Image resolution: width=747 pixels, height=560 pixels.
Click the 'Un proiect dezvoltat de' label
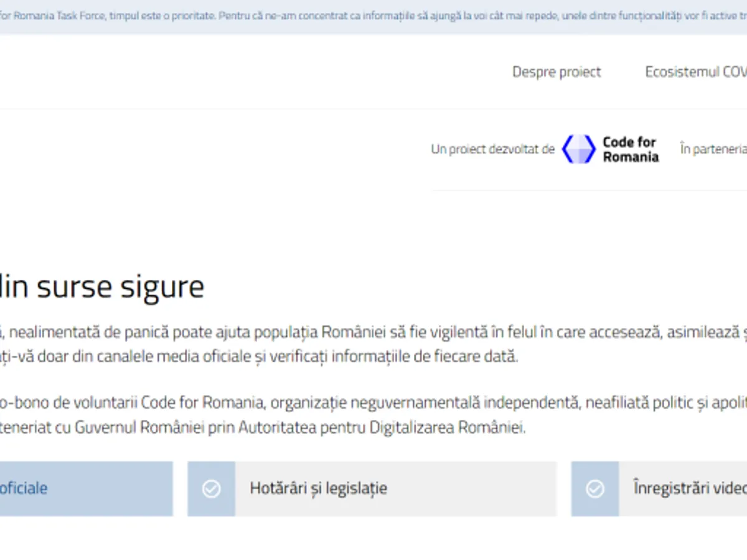tap(492, 149)
